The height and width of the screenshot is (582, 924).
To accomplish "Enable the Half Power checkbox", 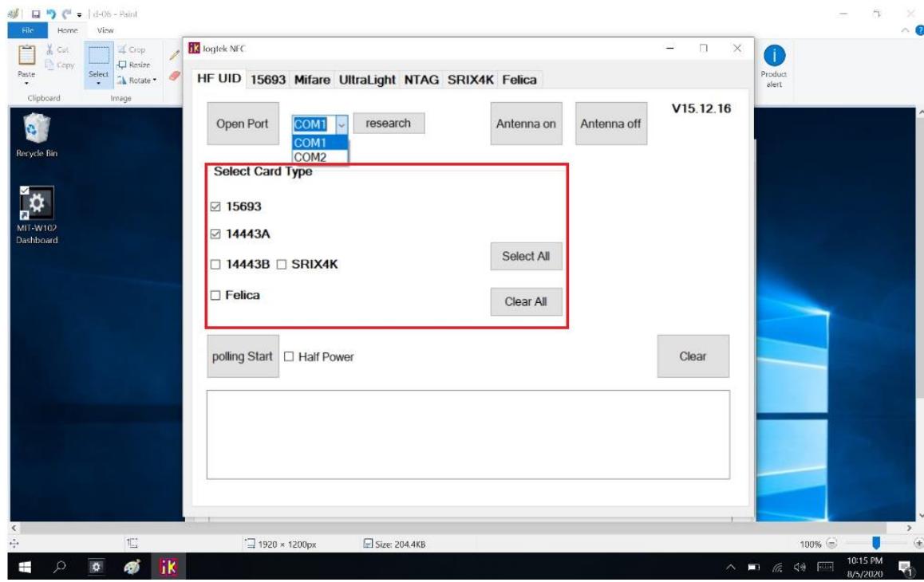I will point(290,357).
